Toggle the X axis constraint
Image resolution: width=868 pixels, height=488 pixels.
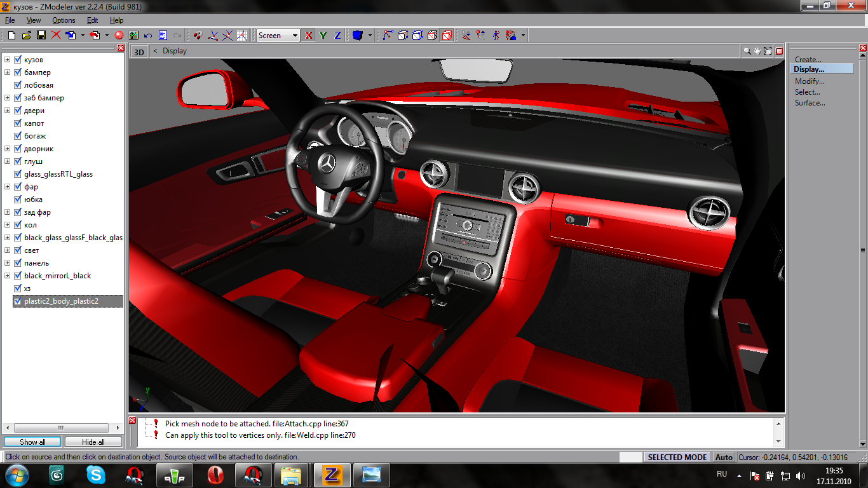click(309, 36)
